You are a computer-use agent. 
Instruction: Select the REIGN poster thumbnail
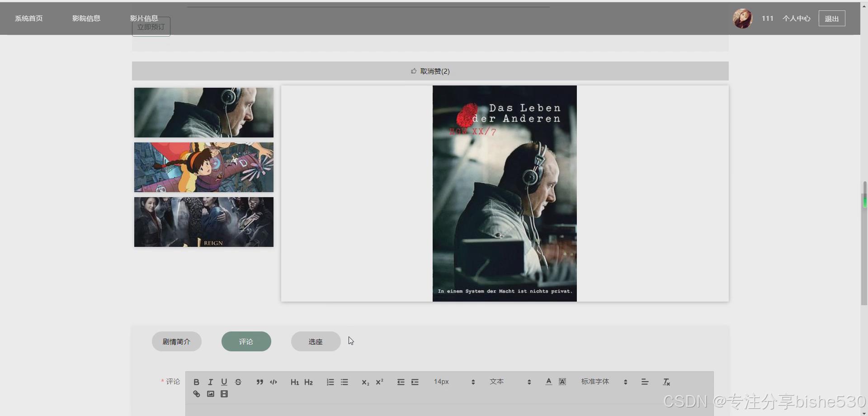tap(204, 222)
